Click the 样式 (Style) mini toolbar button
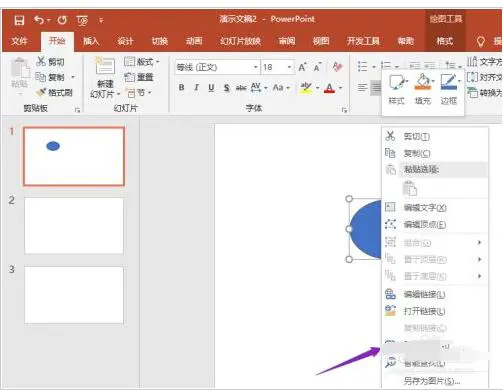Image resolution: width=503 pixels, height=390 pixels. [x=396, y=89]
